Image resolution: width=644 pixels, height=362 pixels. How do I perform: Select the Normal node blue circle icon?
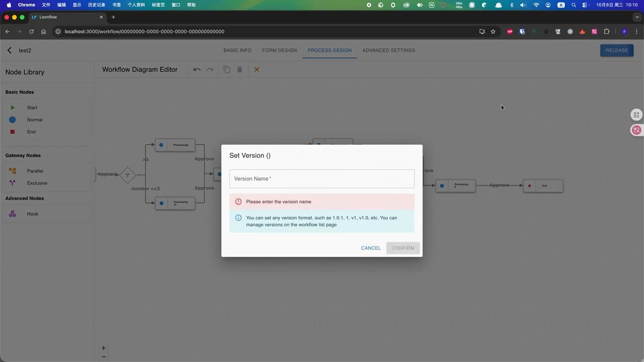click(x=13, y=120)
